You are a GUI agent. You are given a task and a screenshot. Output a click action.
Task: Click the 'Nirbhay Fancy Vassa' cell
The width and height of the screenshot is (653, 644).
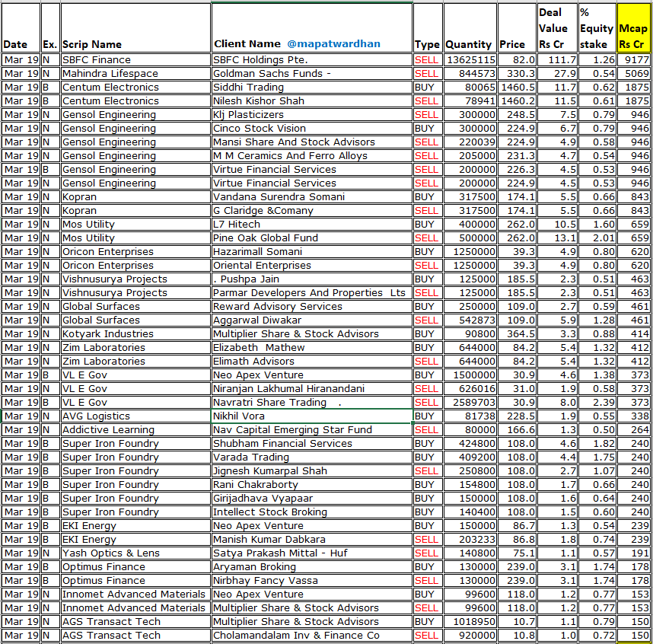312,581
